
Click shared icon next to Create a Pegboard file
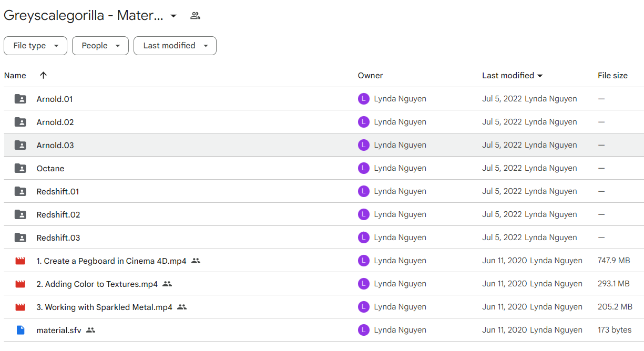pos(196,261)
